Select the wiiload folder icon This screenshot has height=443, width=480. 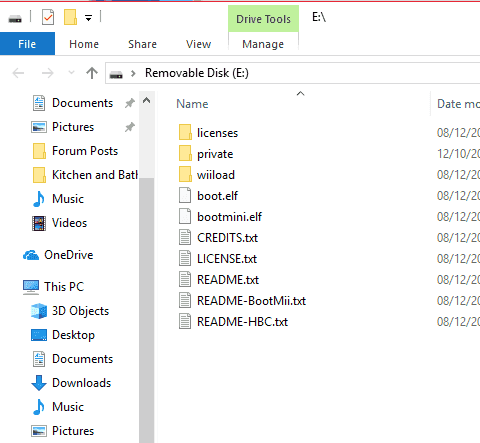(185, 174)
